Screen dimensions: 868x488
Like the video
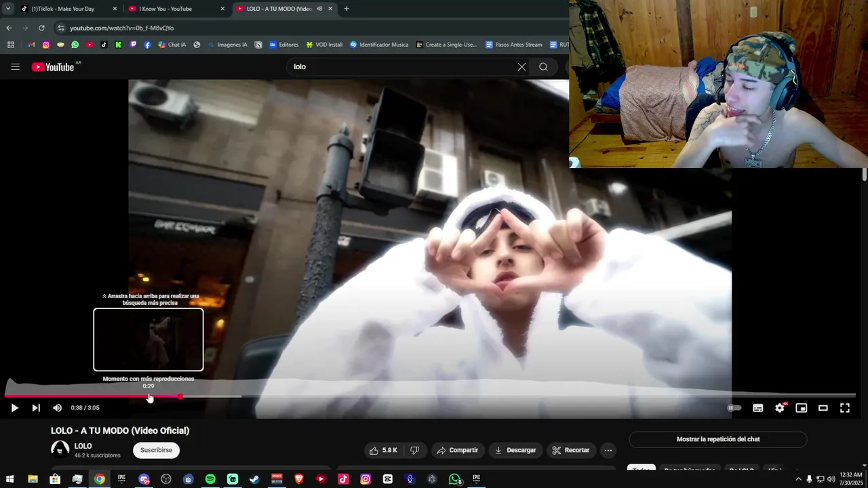coord(383,450)
